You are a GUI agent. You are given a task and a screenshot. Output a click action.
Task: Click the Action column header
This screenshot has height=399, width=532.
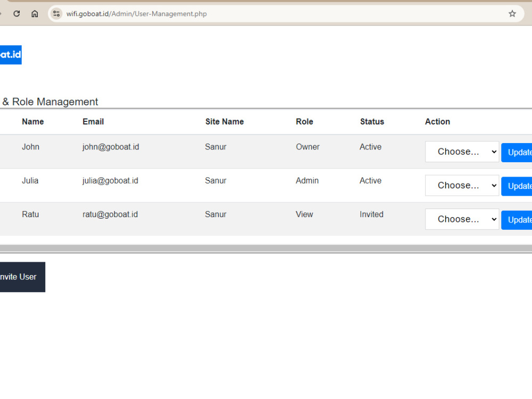(x=438, y=121)
